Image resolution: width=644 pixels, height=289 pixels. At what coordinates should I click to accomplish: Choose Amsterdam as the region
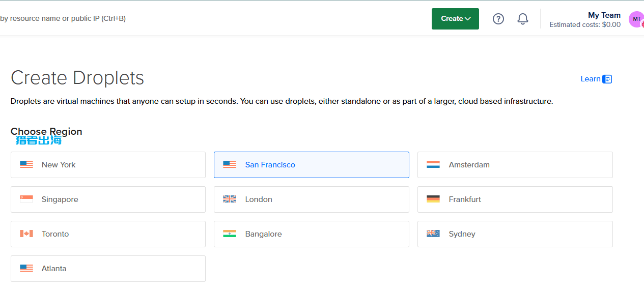(515, 165)
